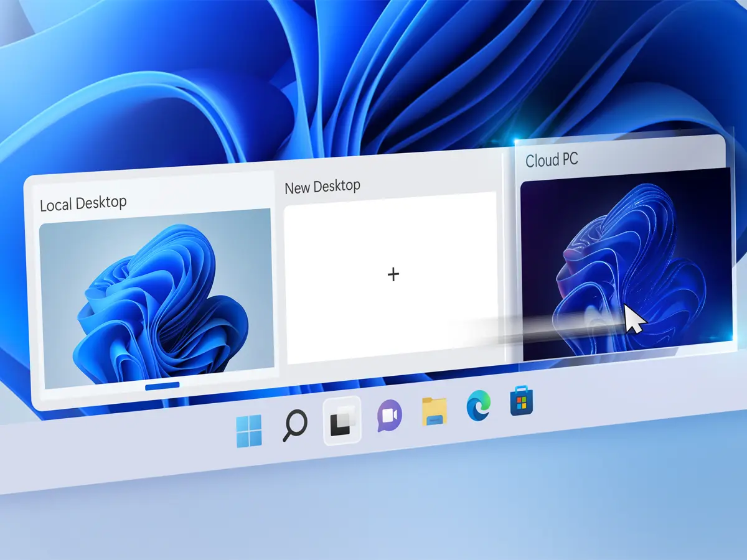747x560 pixels.
Task: Open File Explorer from the taskbar
Action: tap(435, 411)
